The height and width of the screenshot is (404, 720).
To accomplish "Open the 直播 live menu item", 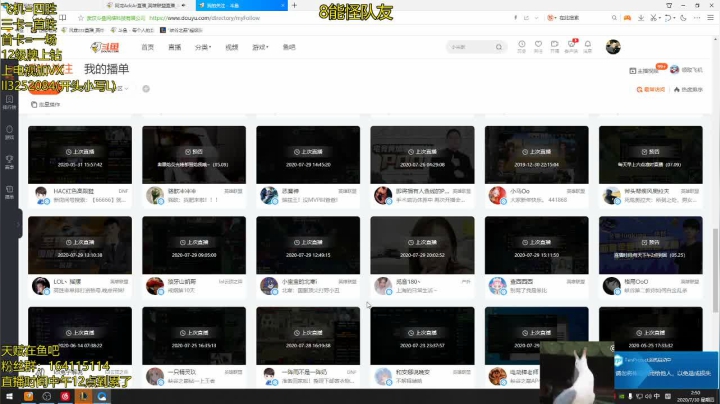I will click(x=174, y=47).
